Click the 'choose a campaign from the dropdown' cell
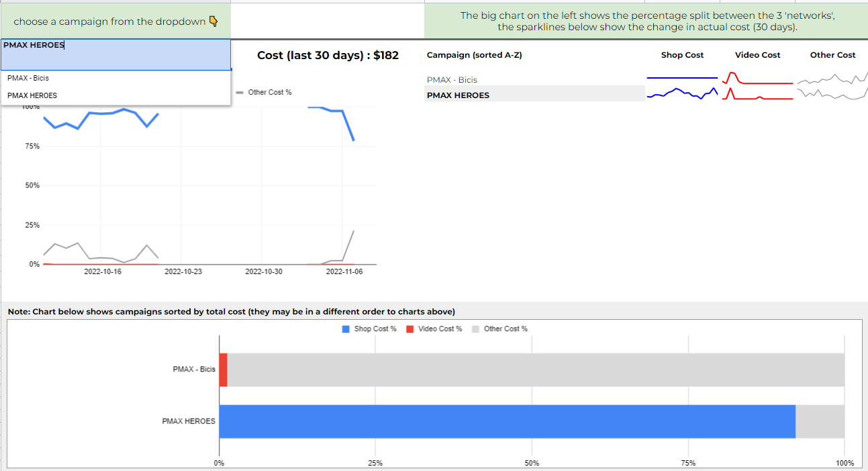Image resolution: width=868 pixels, height=471 pixels. coord(115,22)
